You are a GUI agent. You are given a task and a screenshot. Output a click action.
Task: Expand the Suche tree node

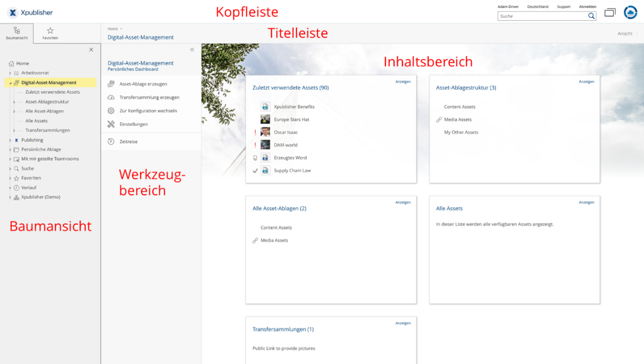coord(10,169)
